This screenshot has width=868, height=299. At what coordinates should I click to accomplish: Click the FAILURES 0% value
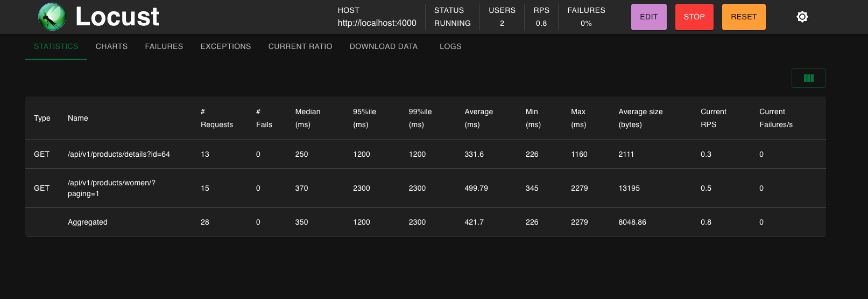pos(586,23)
